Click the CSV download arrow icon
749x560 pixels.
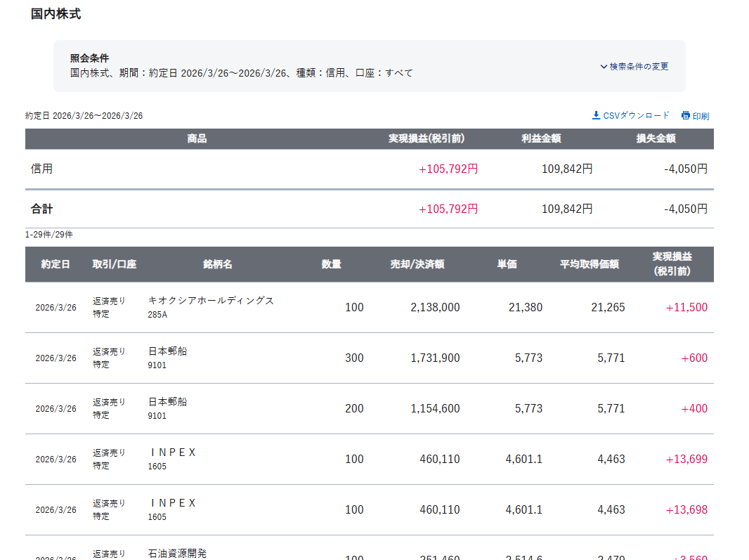(596, 115)
